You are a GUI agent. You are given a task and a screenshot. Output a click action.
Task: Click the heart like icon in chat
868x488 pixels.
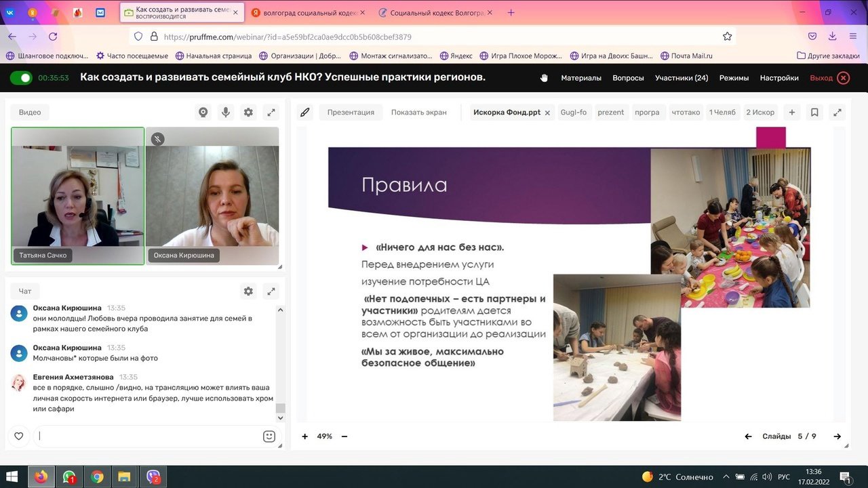click(19, 436)
